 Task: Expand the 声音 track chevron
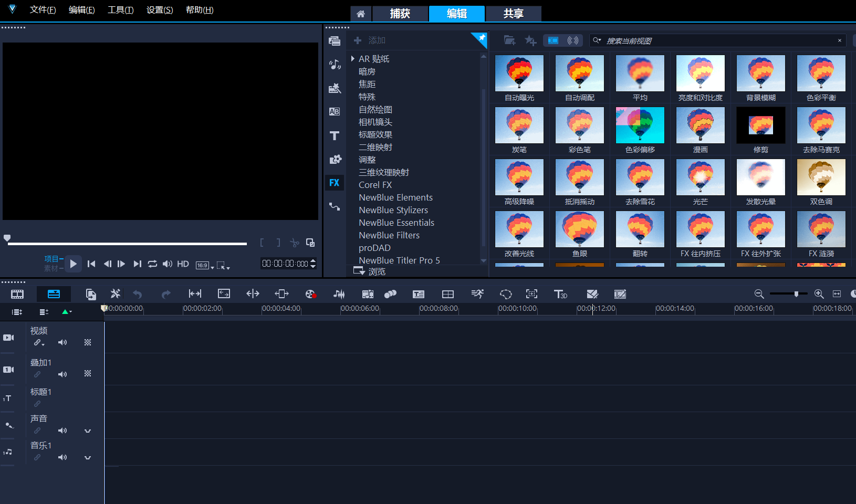(x=88, y=431)
